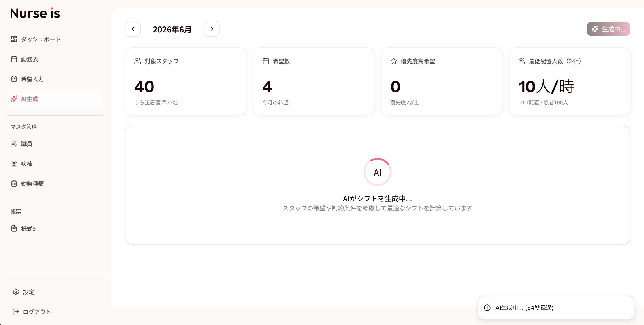The image size is (644, 325).
Task: Click the 対象スタッフ card value 40
Action: [144, 87]
